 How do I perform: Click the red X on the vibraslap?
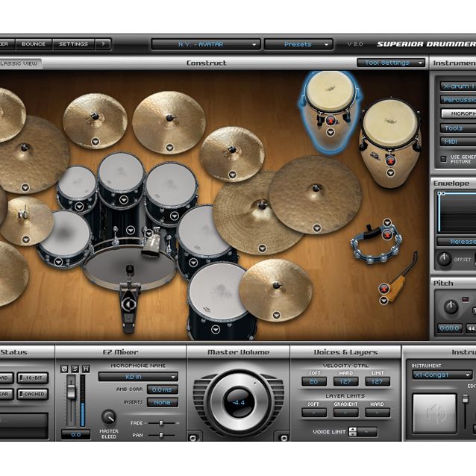(x=383, y=289)
